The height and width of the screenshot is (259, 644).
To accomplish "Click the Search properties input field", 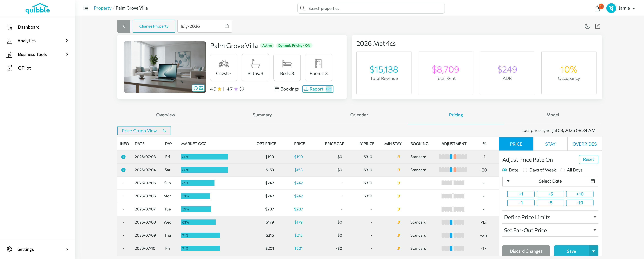I will point(371,8).
